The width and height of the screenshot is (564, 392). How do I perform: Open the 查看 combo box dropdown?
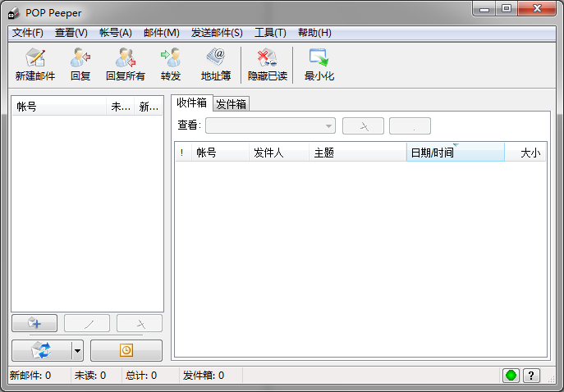tap(270, 125)
